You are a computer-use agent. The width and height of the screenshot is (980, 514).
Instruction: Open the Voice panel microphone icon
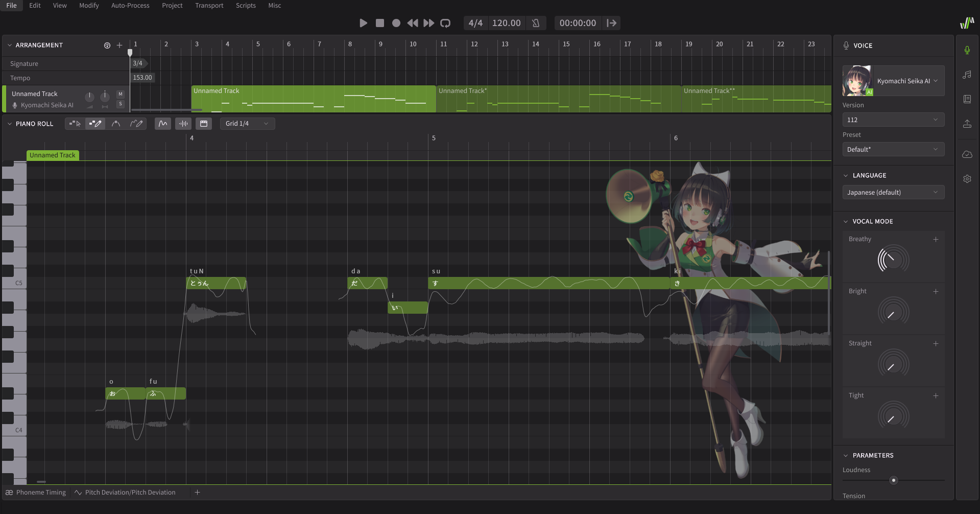pos(967,50)
